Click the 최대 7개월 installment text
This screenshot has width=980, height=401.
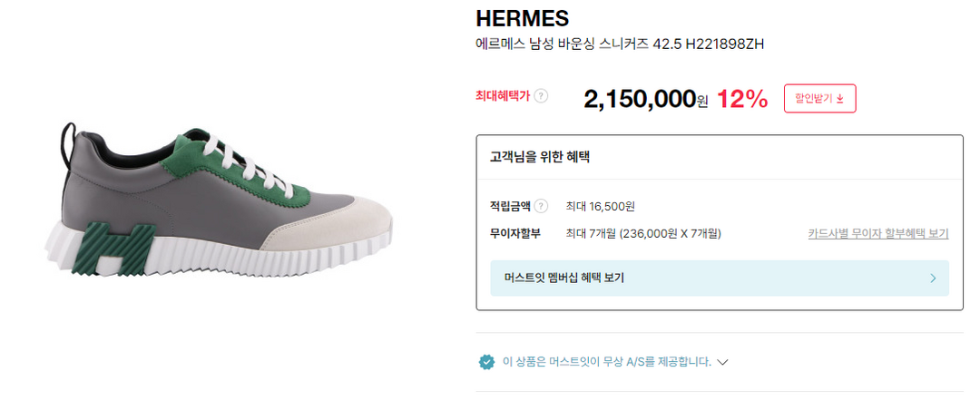(x=642, y=233)
